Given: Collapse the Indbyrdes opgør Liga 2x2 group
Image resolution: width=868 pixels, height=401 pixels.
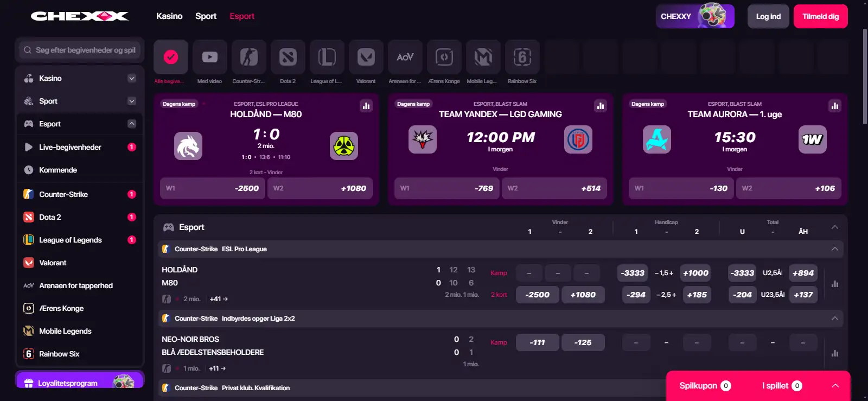Looking at the screenshot, I should tap(835, 319).
